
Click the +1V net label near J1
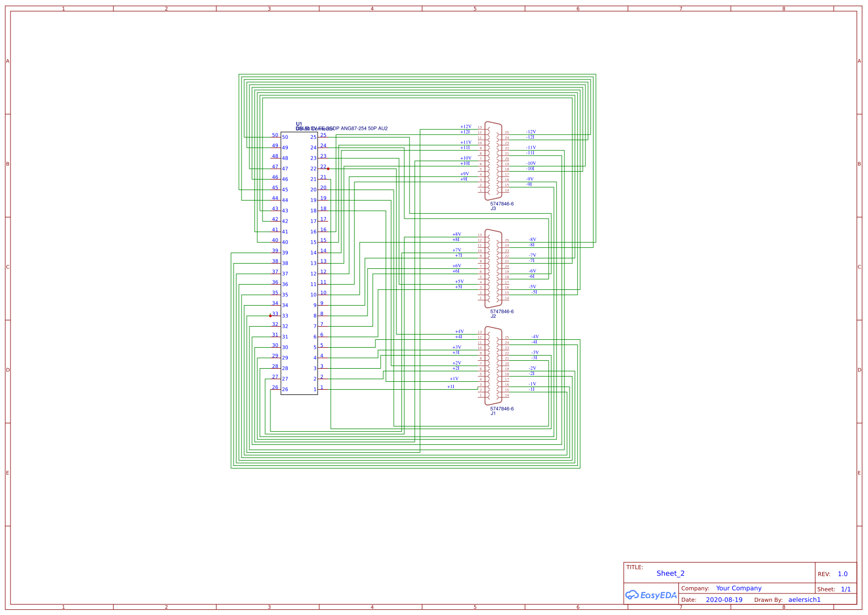(455, 378)
